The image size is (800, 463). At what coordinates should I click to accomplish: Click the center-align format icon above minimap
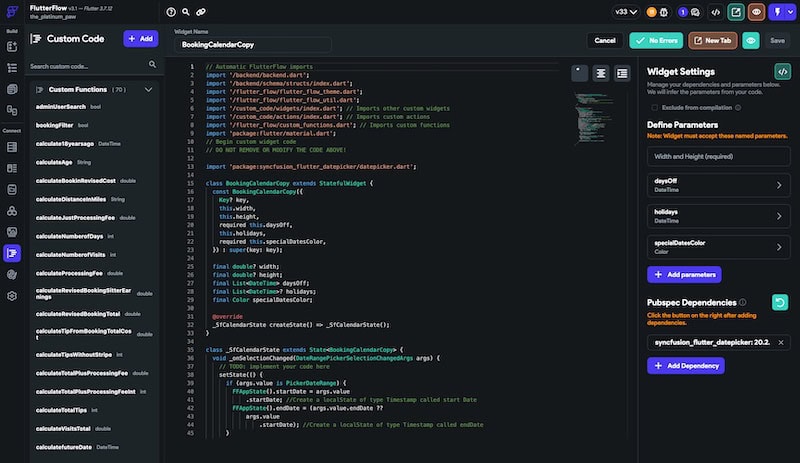click(x=601, y=74)
